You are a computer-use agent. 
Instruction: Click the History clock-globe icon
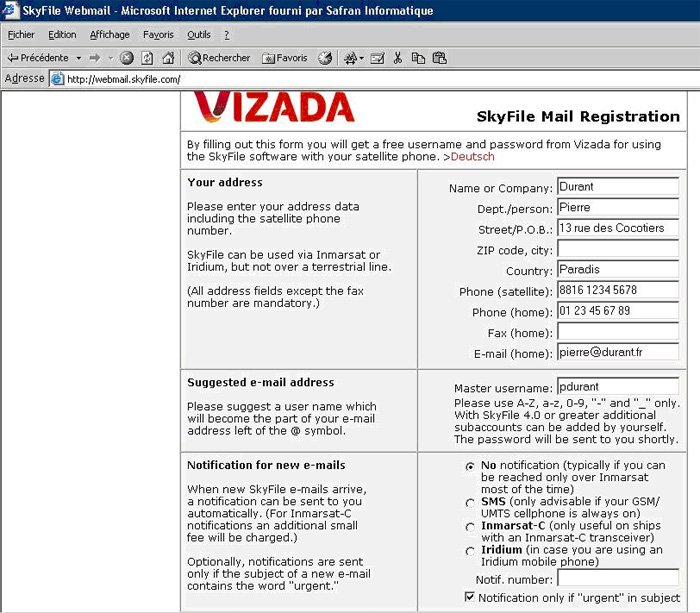point(325,58)
